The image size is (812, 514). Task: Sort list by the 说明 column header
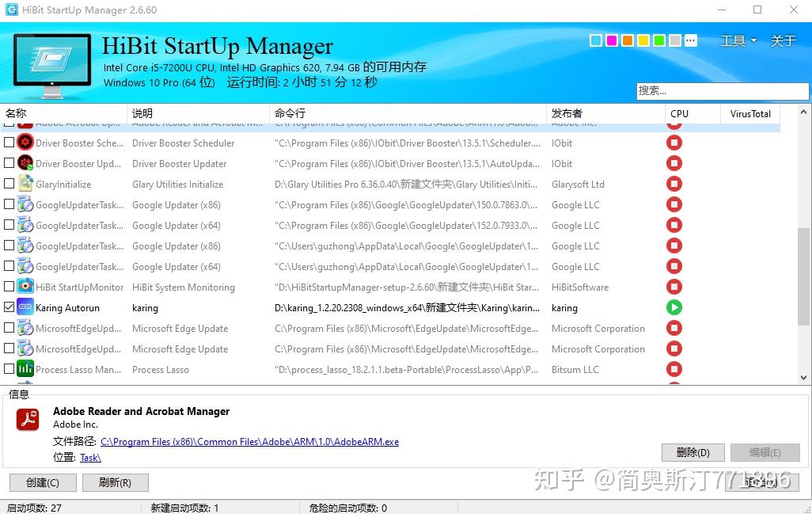(198, 113)
